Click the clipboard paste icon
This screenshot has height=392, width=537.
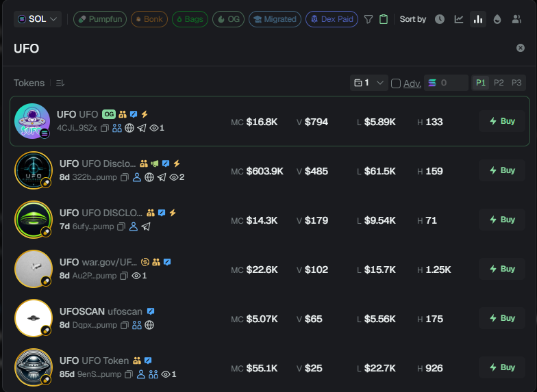coord(384,19)
